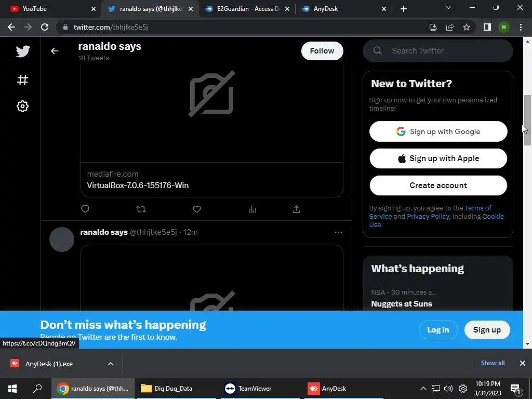Screen dimensions: 532x399
Task: Click the Search Twitter field
Action: pyautogui.click(x=437, y=50)
